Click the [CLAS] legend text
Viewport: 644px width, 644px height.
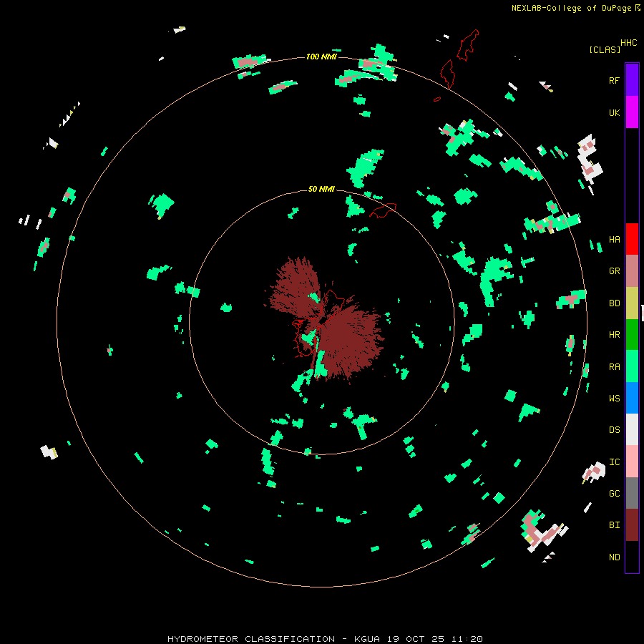click(605, 49)
